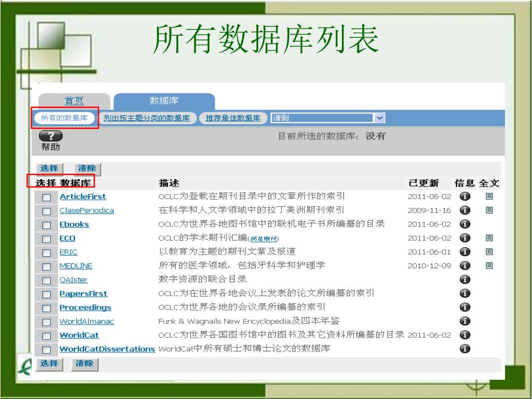
Task: Open the WorldAlmanac database link
Action: click(87, 321)
